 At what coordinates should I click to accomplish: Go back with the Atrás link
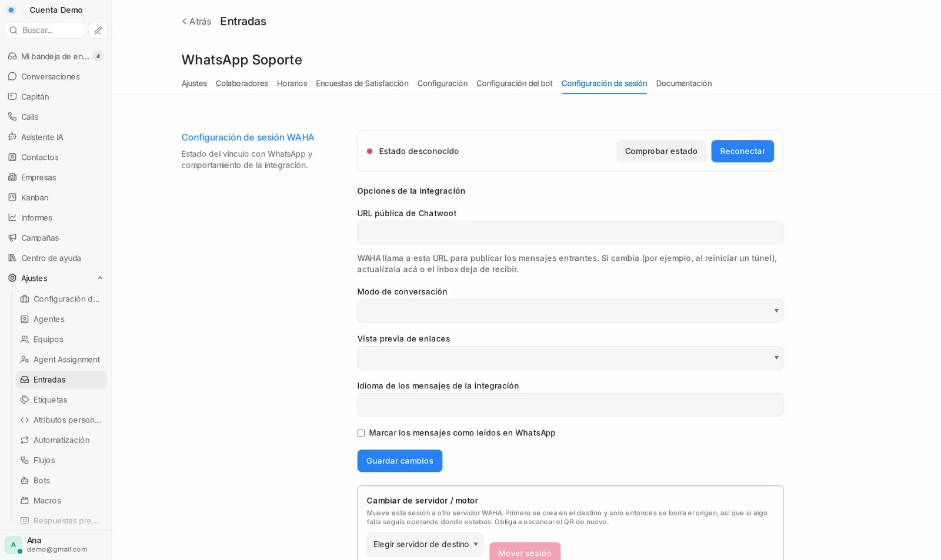point(196,21)
